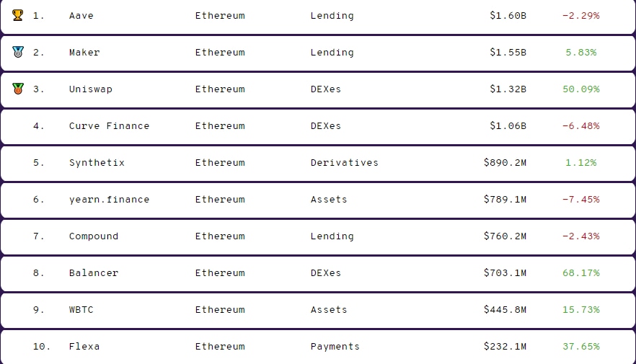The height and width of the screenshot is (364, 636).
Task: Select the Compound protocol name
Action: tap(94, 236)
